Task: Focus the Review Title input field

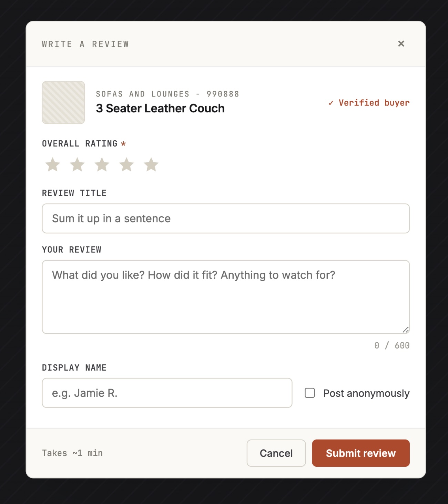Action: [225, 219]
